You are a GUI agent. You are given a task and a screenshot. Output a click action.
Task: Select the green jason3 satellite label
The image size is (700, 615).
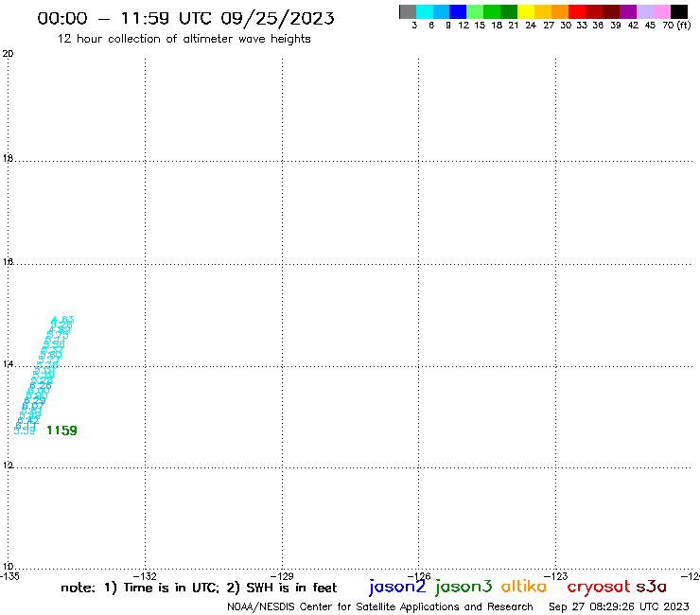pyautogui.click(x=464, y=587)
